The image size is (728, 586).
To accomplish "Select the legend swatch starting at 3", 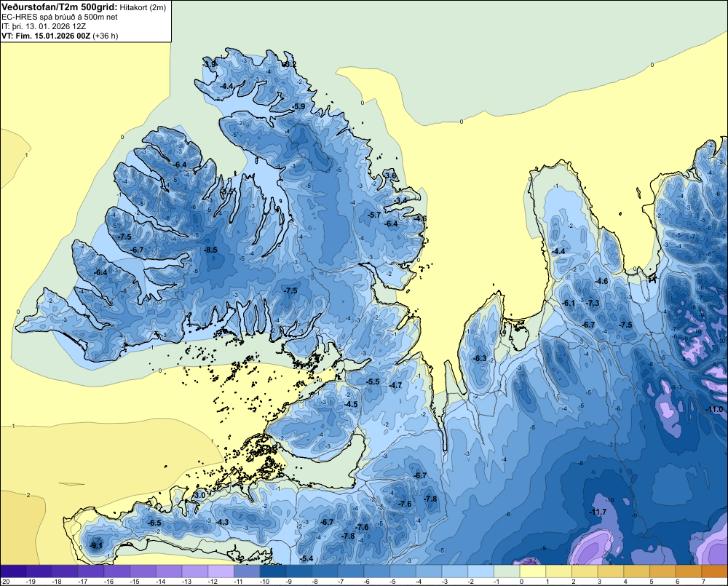I will pos(611,571).
